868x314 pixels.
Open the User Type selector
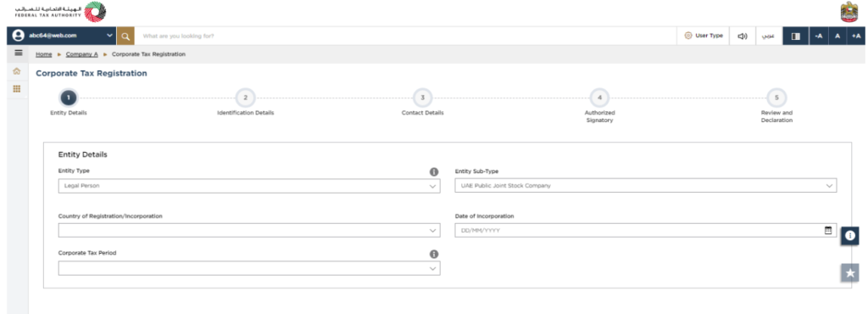[x=704, y=36]
